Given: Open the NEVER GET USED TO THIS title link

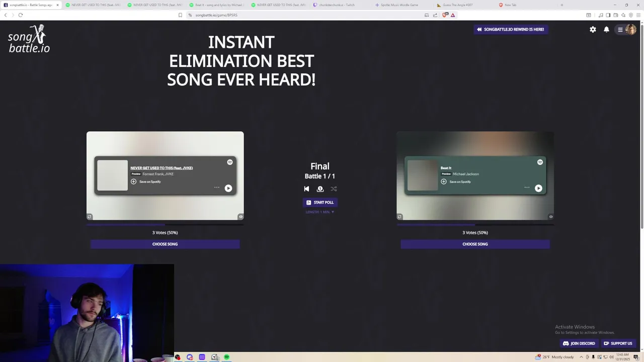Looking at the screenshot, I should [162, 168].
